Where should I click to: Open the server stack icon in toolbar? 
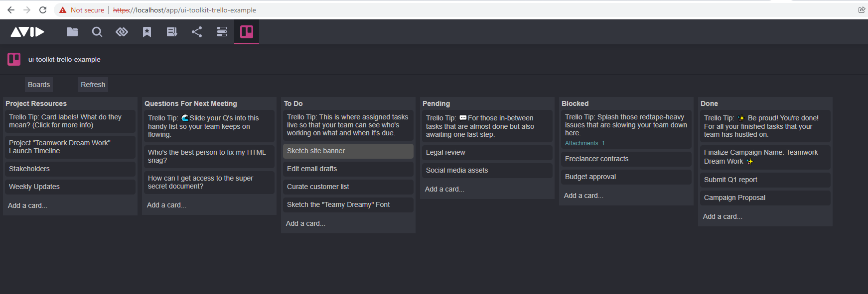(222, 32)
